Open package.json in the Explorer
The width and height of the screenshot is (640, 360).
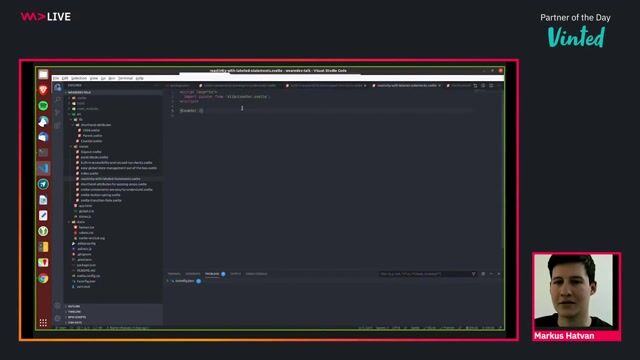tap(86, 265)
